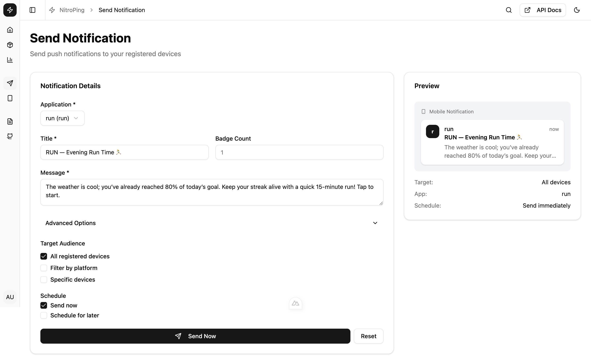Select the Send Notification paper-plane icon

click(10, 83)
